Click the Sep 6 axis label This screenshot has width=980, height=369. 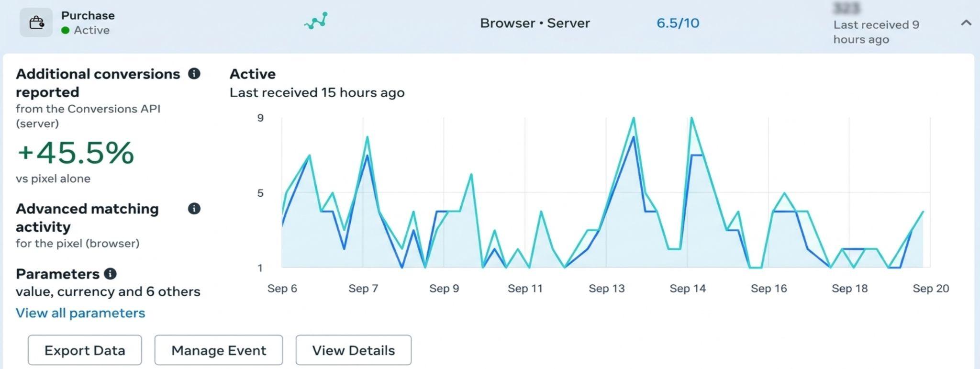282,289
